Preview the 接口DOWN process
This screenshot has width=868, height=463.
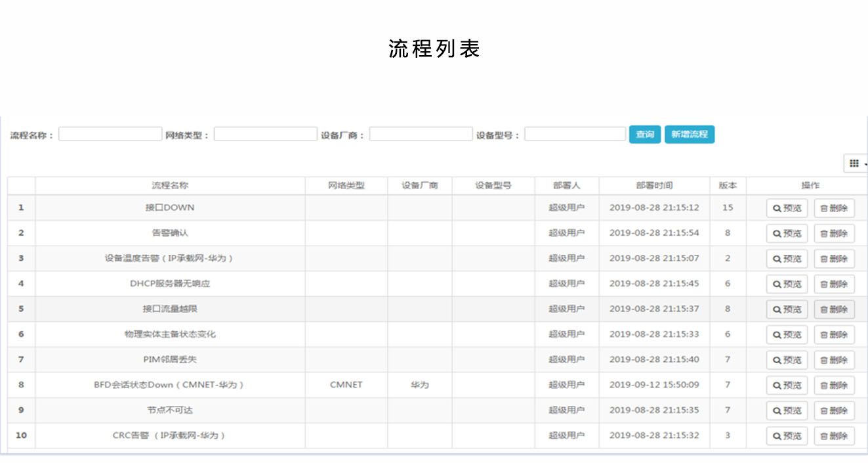(787, 208)
